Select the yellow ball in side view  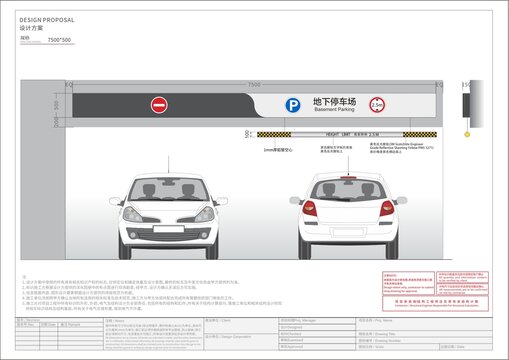click(467, 135)
